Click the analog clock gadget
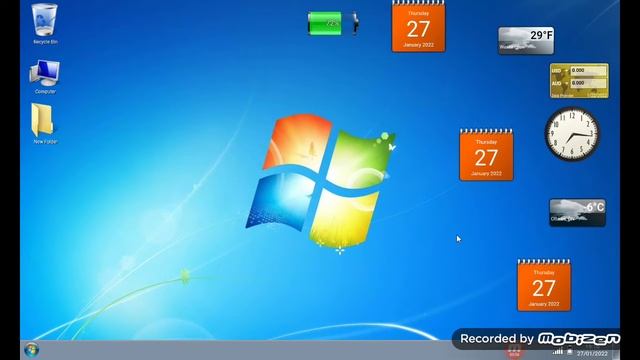 572,134
